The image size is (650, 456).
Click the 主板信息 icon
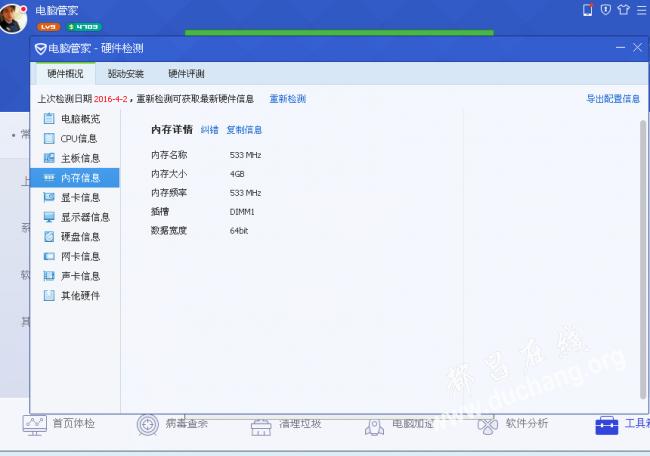pyautogui.click(x=49, y=158)
